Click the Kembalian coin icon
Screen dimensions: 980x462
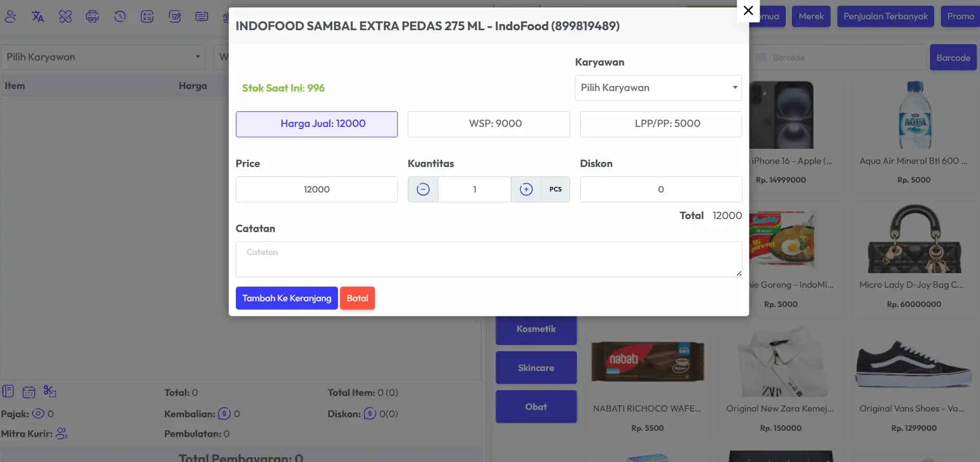click(224, 414)
